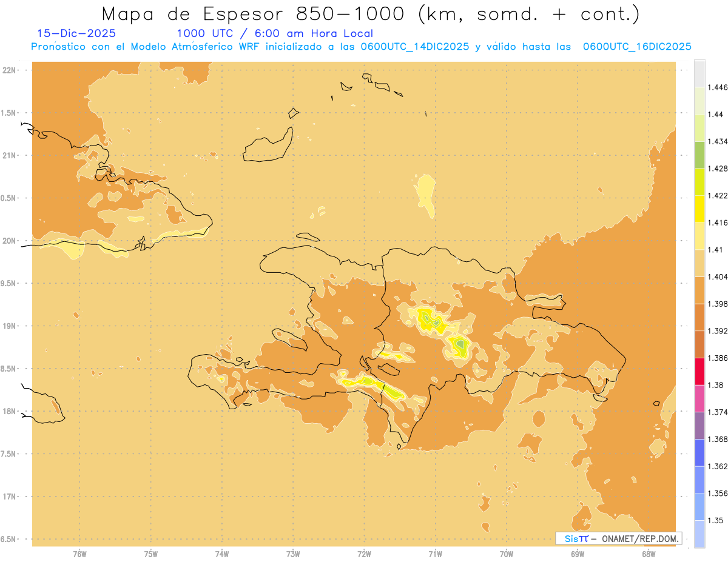Click the '1000 UTC / 6:00 am Hora Local' text
728x562 pixels.
275,33
